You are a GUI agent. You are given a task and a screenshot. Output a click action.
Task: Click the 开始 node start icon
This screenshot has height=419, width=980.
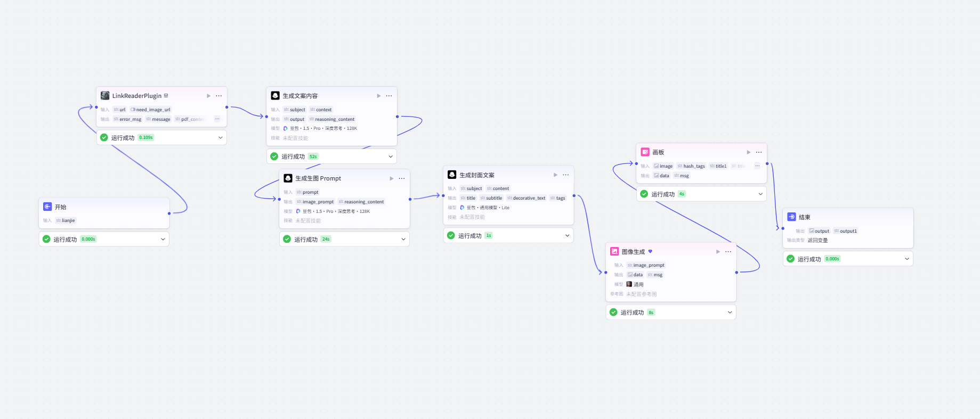click(47, 207)
